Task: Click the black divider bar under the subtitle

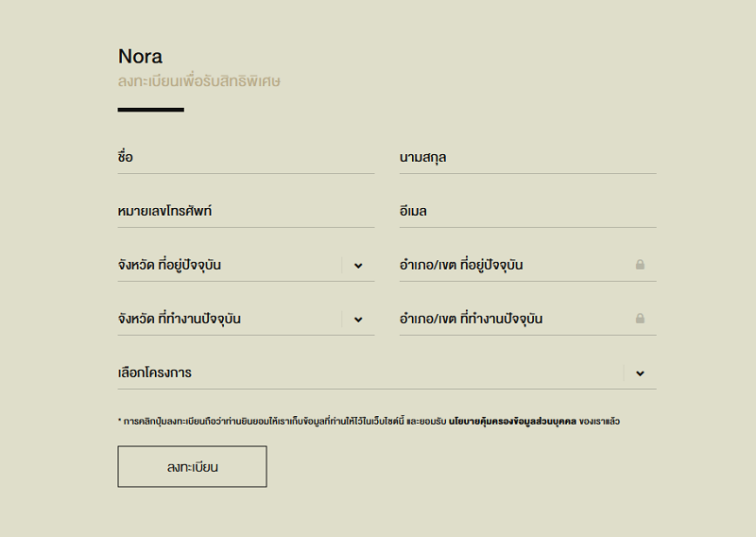Action: point(151,110)
